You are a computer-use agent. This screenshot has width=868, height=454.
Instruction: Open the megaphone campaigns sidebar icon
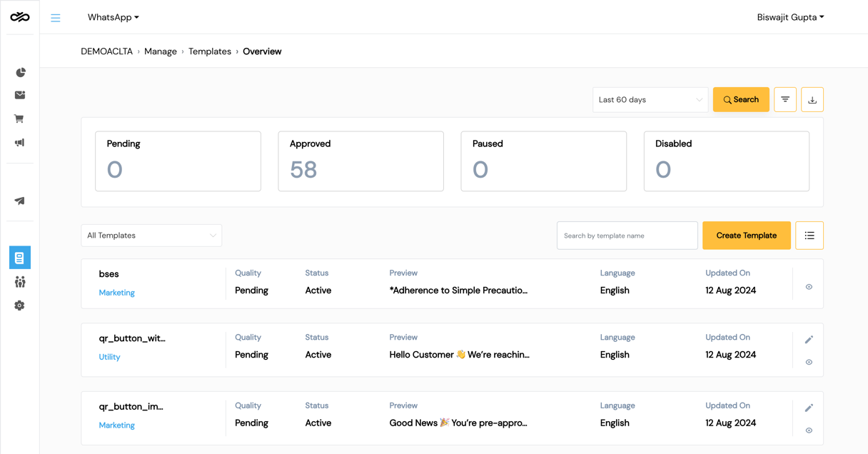pos(20,143)
